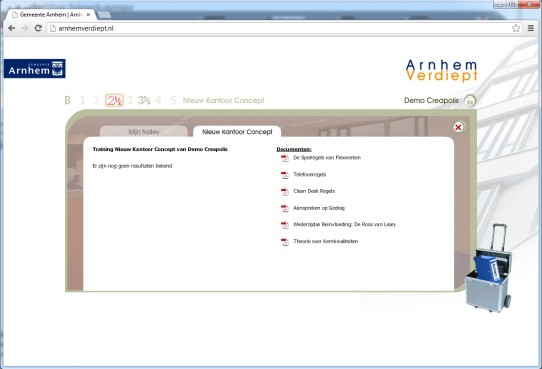Open the Chrome hamburger menu
This screenshot has width=542, height=369.
[531, 28]
